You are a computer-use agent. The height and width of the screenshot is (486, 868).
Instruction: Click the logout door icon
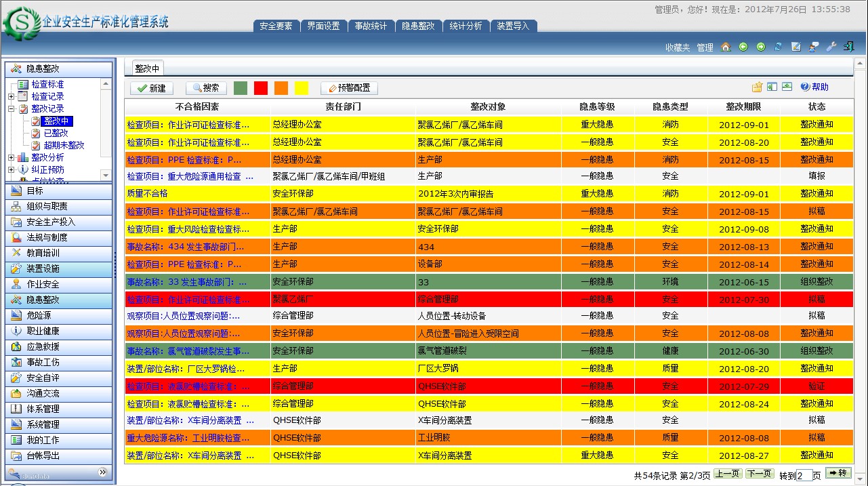coord(848,47)
